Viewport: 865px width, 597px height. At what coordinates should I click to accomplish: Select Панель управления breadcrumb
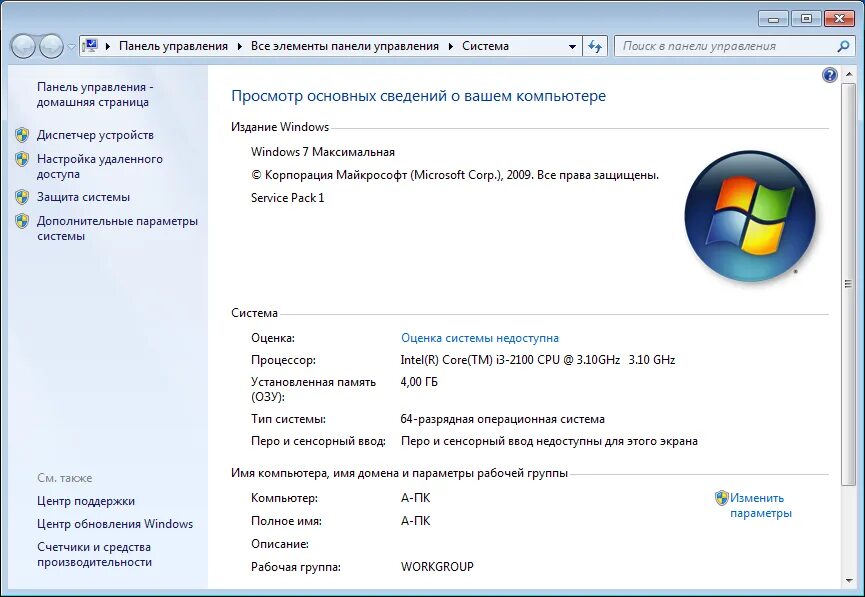[173, 46]
